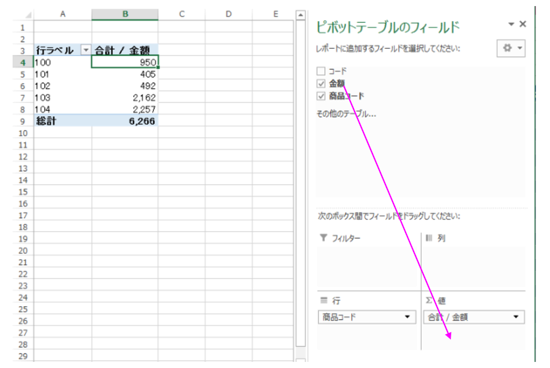
Task: Click cell with value 2,162
Action: point(125,98)
